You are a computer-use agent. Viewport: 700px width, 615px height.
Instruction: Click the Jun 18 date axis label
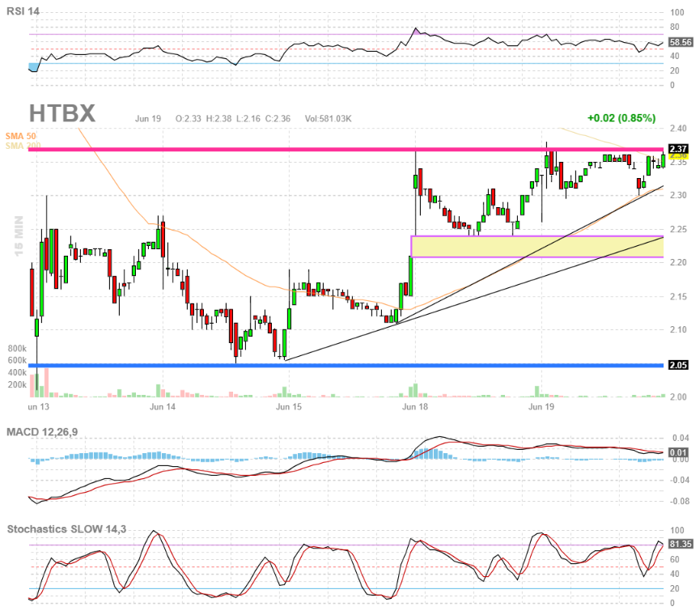click(x=414, y=408)
